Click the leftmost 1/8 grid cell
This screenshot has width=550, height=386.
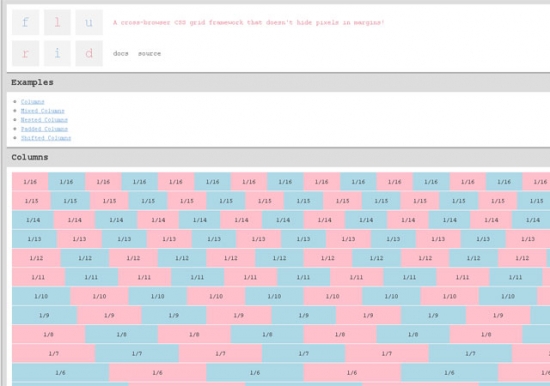click(49, 334)
